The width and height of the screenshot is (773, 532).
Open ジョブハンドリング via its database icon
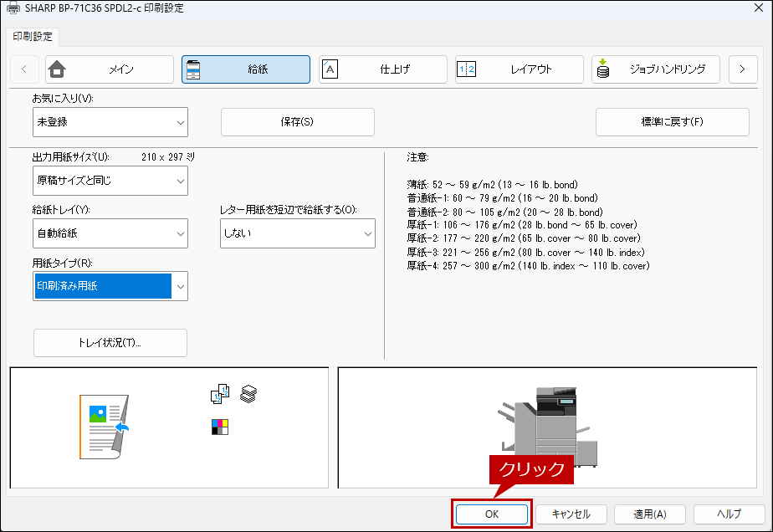(602, 69)
